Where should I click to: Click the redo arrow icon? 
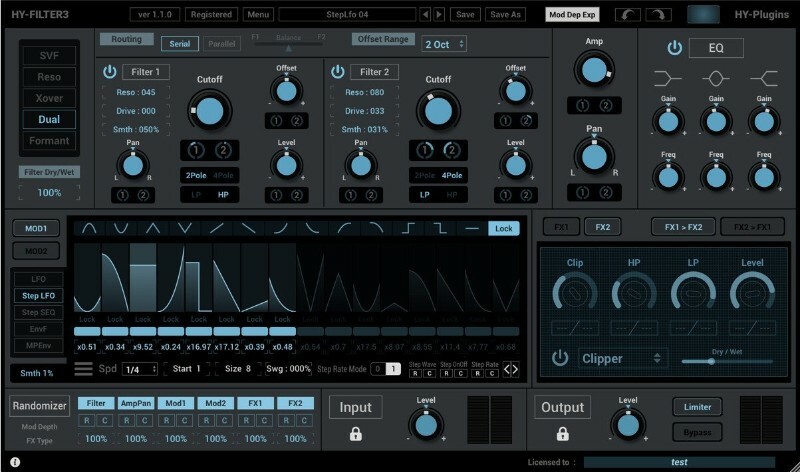659,15
